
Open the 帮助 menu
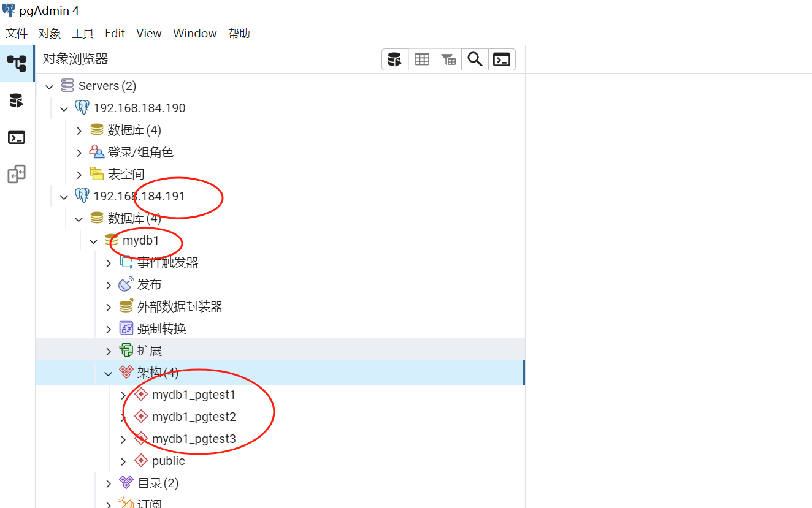point(239,33)
